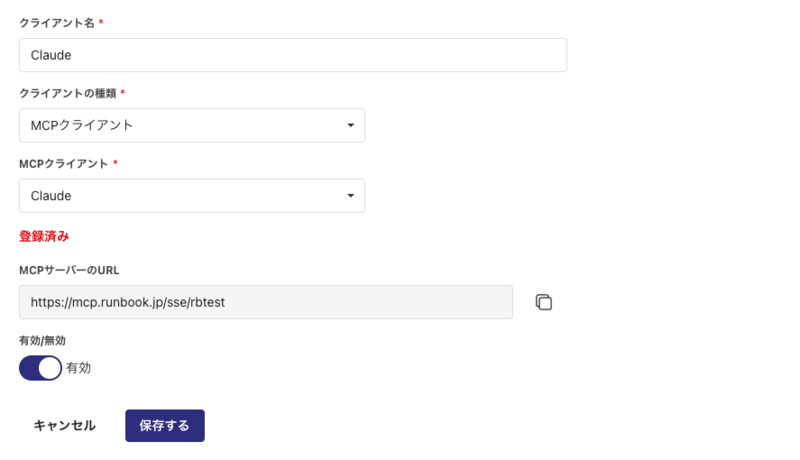
Task: Copy the MCP server URL with the copy icon
Action: point(544,302)
